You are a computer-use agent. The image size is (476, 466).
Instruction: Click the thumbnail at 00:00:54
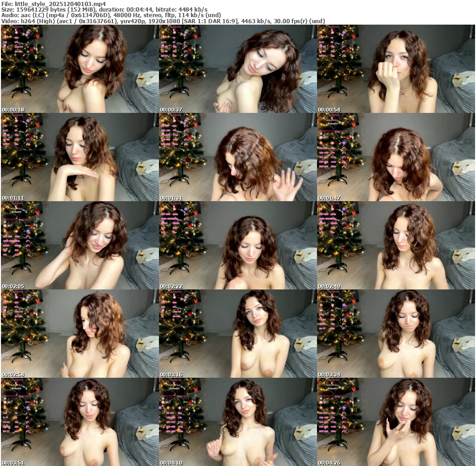pos(396,69)
